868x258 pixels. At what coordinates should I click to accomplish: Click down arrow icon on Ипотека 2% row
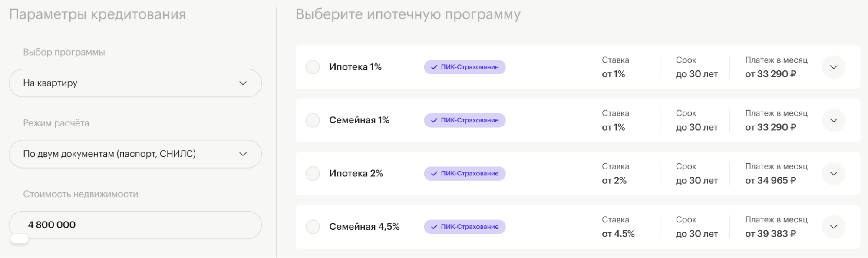click(x=833, y=173)
